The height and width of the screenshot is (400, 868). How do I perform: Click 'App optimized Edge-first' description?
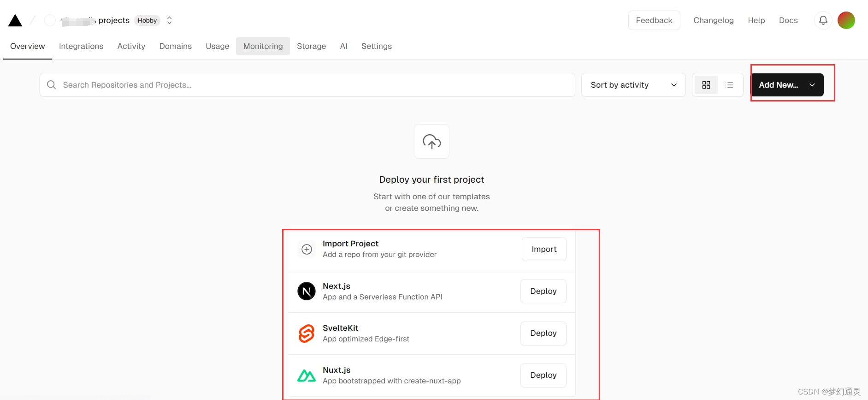(366, 339)
